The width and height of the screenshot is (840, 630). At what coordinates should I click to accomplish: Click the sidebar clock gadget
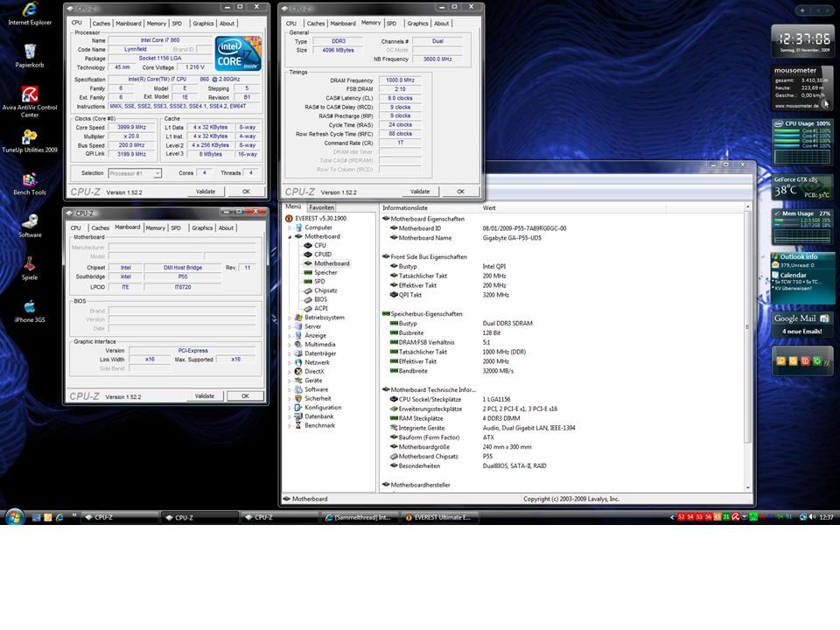[x=802, y=41]
